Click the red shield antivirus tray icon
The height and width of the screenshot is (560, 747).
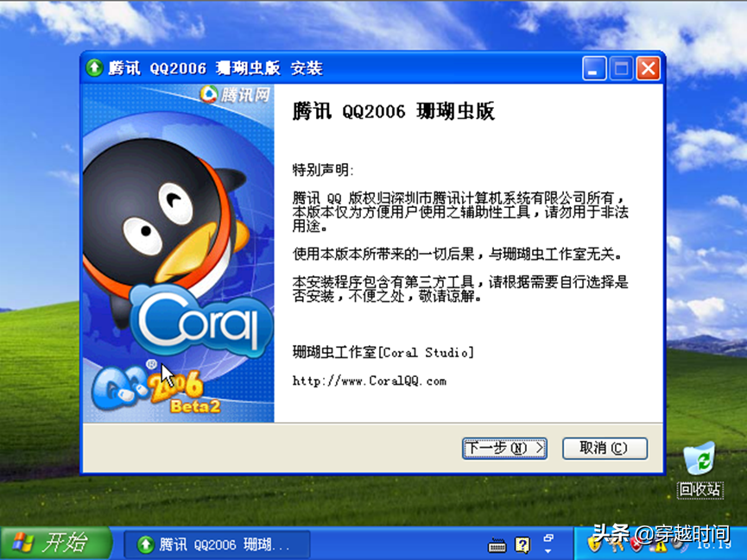(636, 545)
